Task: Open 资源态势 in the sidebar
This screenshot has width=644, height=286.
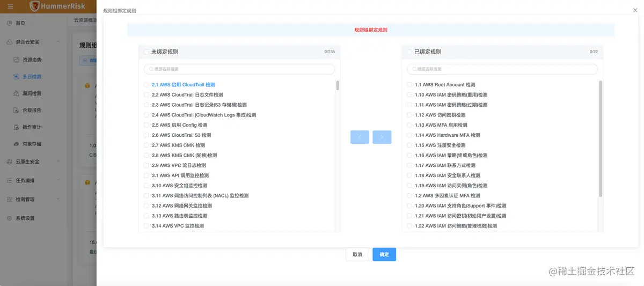Action: [32, 60]
